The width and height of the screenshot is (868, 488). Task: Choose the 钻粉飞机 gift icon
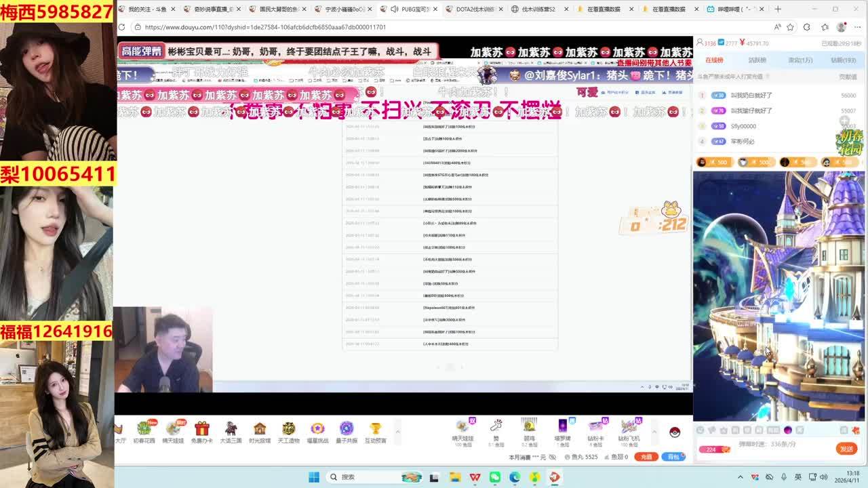click(629, 426)
